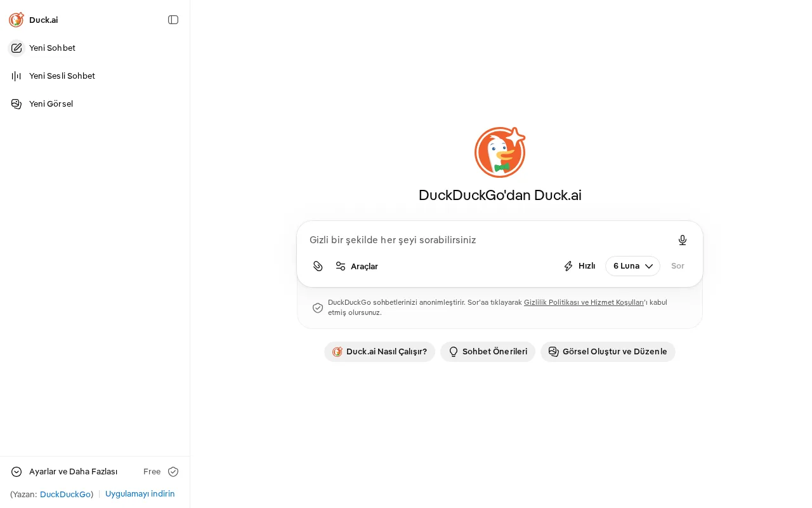
Task: Click the privacy shield icon in notice
Action: [318, 308]
